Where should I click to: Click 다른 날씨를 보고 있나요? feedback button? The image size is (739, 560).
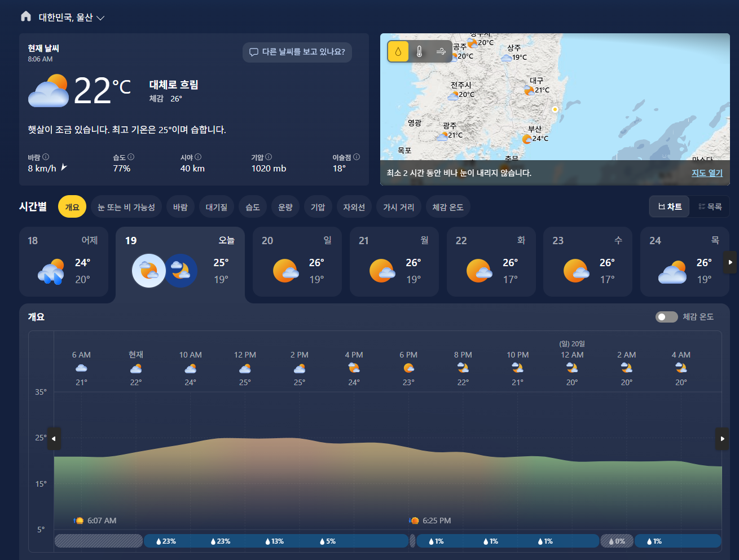(x=297, y=52)
